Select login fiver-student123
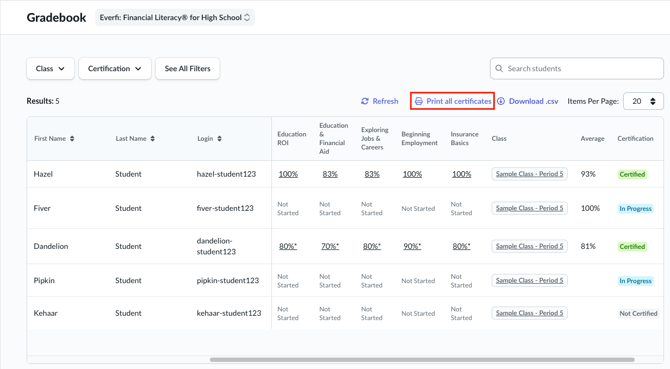 pos(225,208)
